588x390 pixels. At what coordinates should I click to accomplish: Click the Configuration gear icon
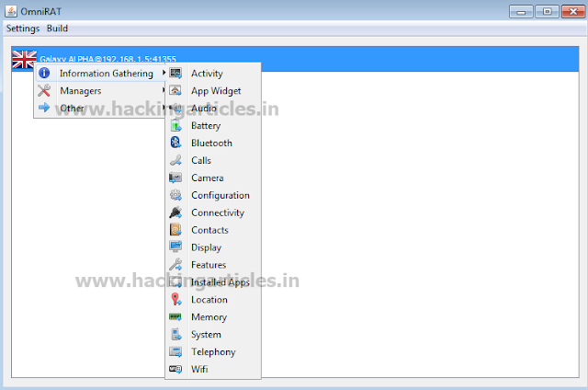[x=175, y=195]
